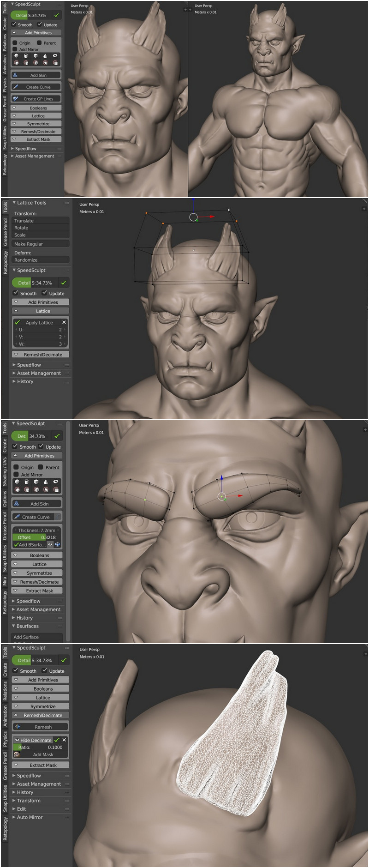
Task: Click the sidebar scrollbar in eyebrow screenshot
Action: (68, 531)
